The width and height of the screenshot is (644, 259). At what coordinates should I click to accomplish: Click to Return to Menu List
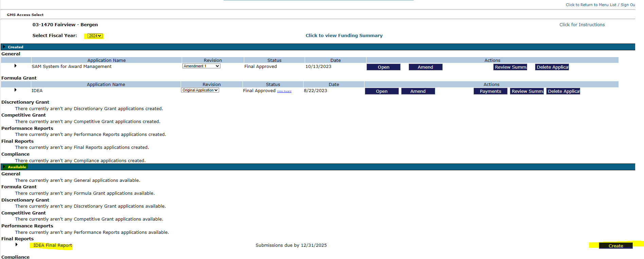coord(591,5)
